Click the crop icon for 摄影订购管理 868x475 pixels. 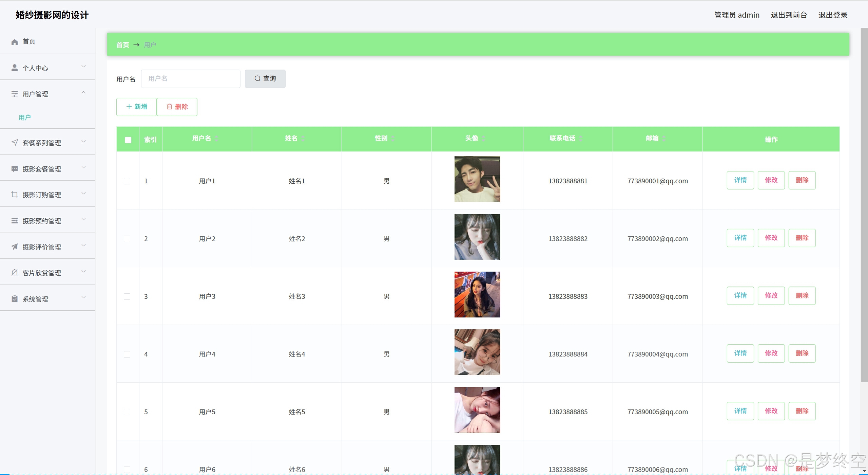14,195
